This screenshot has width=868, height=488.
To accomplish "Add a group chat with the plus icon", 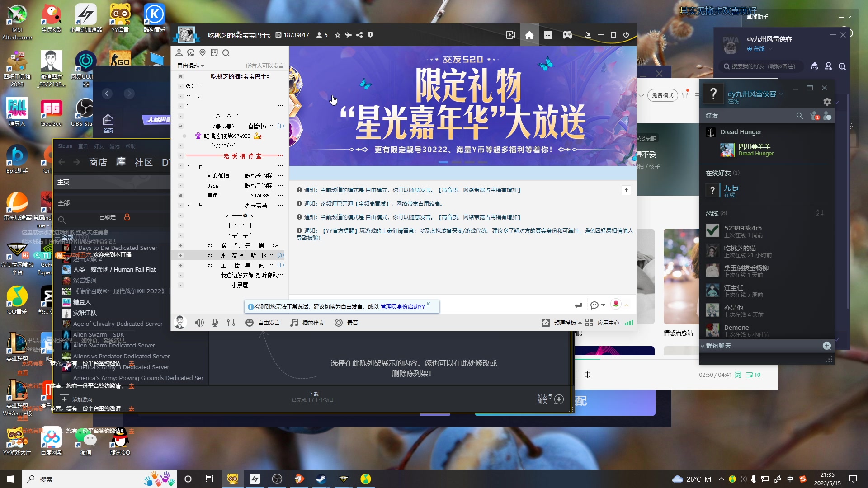I will tap(827, 346).
